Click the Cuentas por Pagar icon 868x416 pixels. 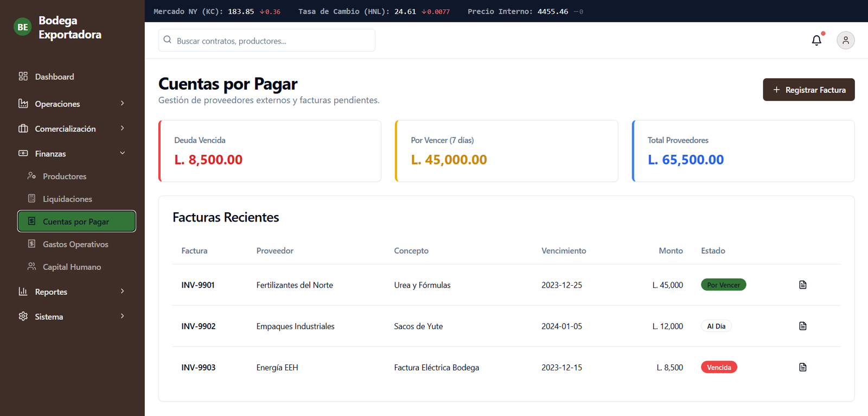point(31,221)
